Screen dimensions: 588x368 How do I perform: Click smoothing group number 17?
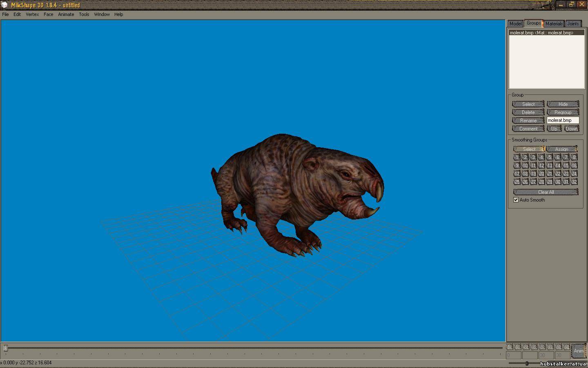pyautogui.click(x=517, y=173)
